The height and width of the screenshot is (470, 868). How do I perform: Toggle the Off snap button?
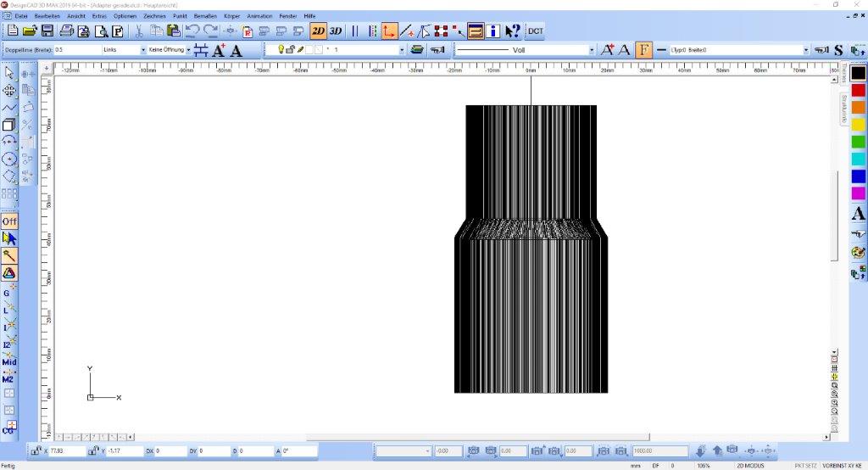point(9,221)
